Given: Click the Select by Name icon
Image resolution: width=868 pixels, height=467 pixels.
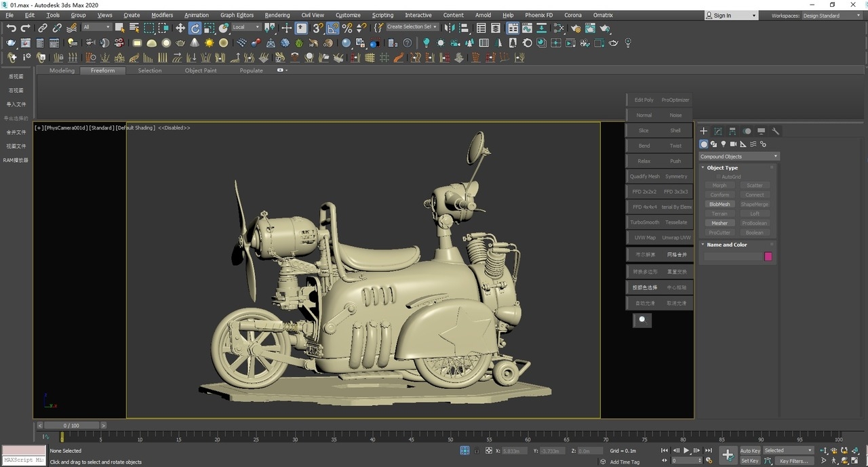Looking at the screenshot, I should (x=134, y=28).
